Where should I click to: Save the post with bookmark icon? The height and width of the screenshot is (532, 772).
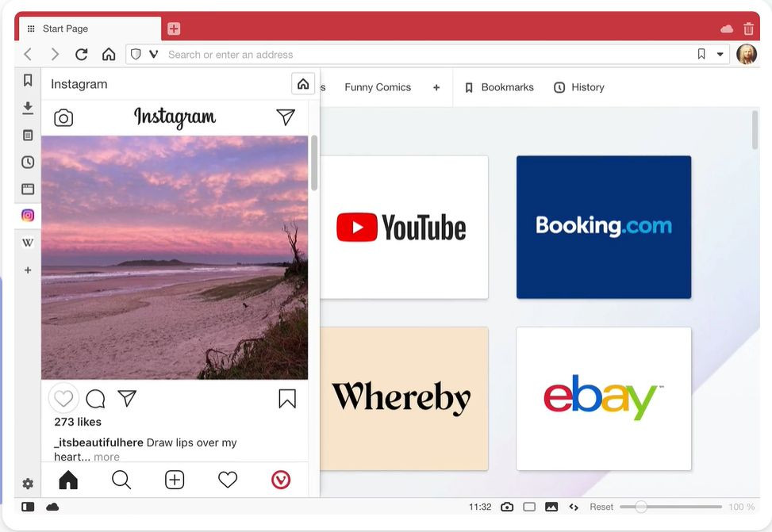(x=287, y=399)
